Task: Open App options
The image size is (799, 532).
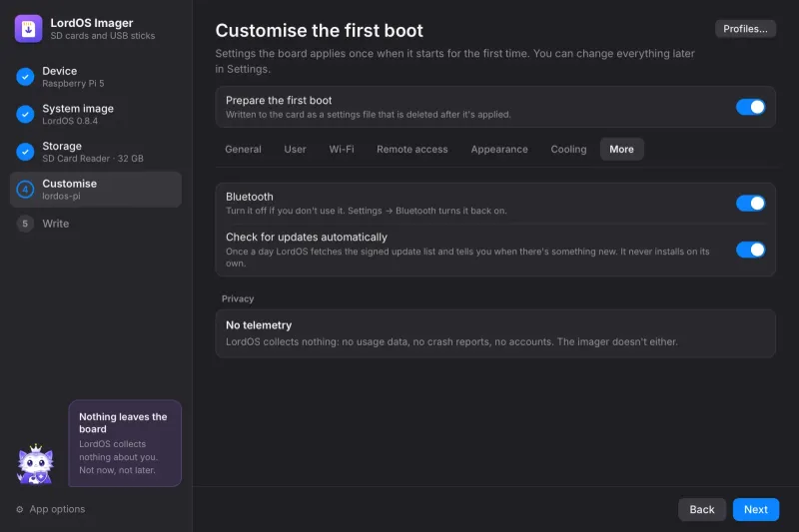Action: point(51,509)
